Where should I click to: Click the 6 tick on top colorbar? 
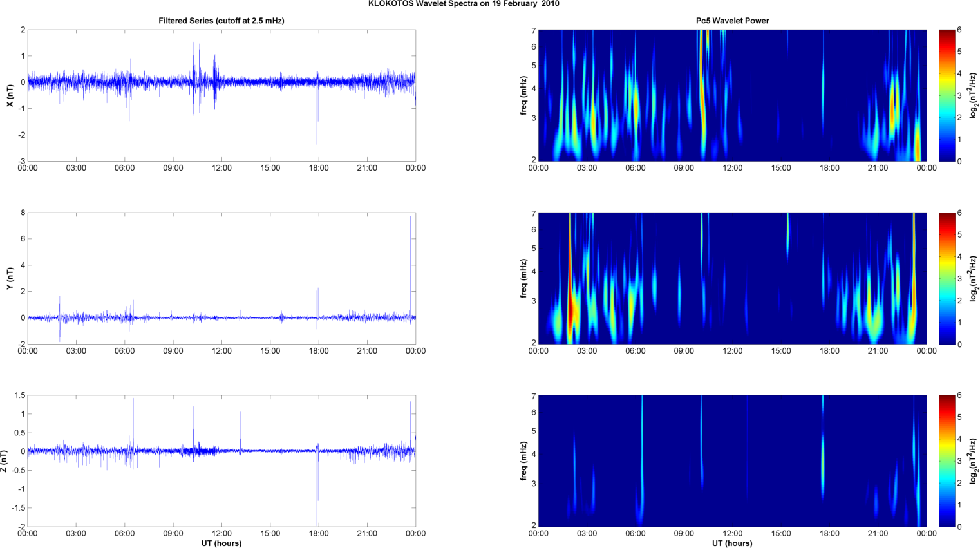(959, 30)
